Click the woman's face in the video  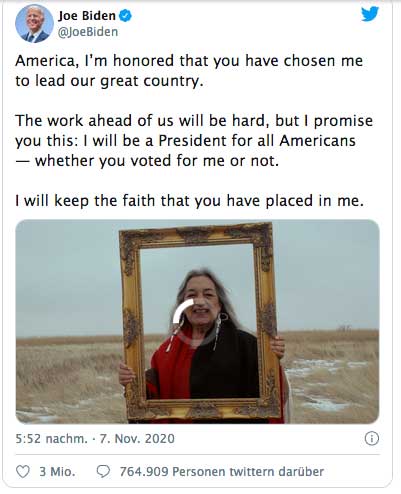point(202,302)
